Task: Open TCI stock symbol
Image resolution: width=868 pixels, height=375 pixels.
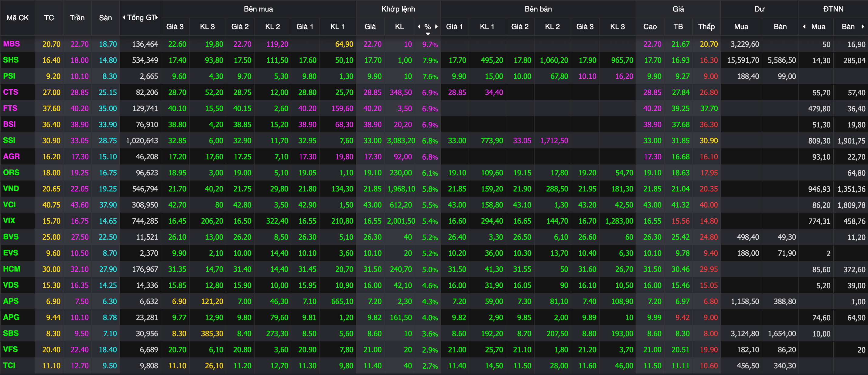Action: pos(9,365)
